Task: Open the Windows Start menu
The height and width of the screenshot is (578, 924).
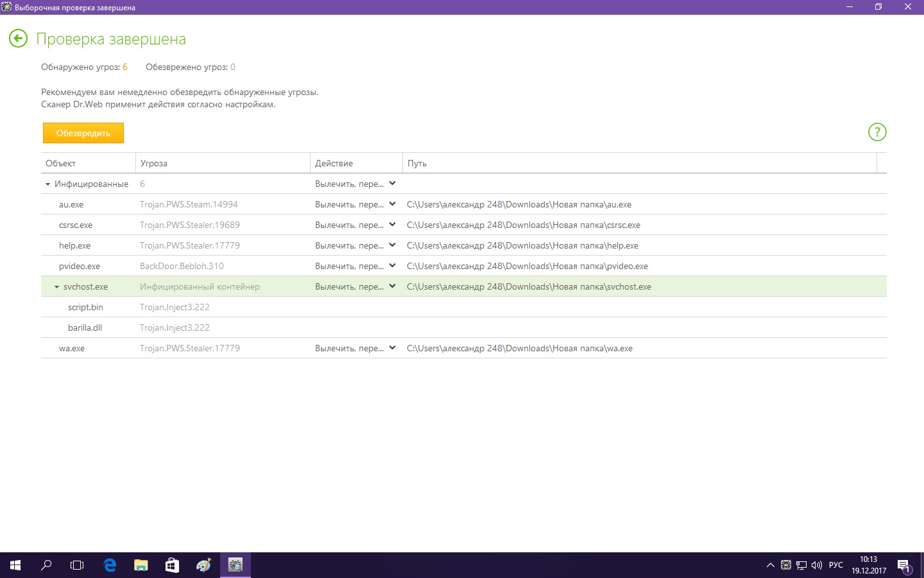Action: coord(15,565)
